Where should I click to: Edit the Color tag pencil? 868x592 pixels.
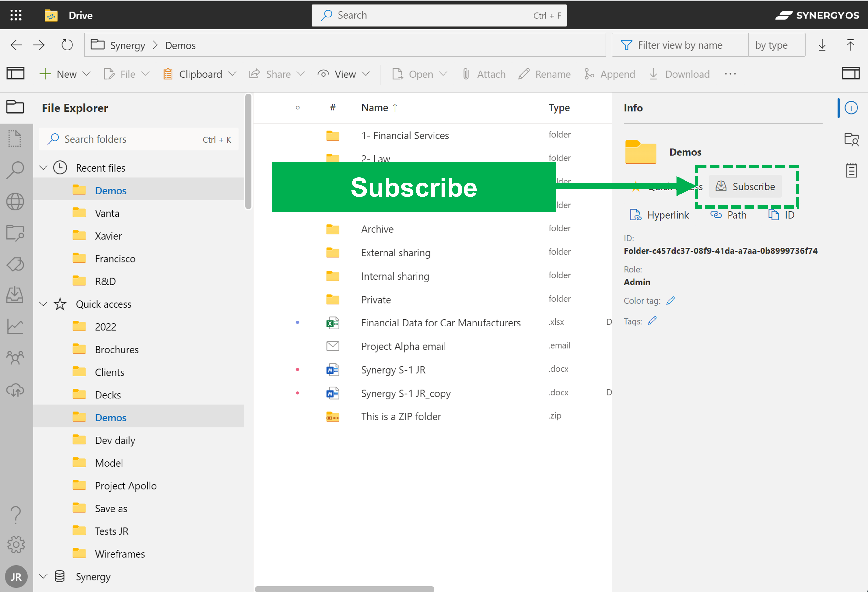tap(670, 301)
